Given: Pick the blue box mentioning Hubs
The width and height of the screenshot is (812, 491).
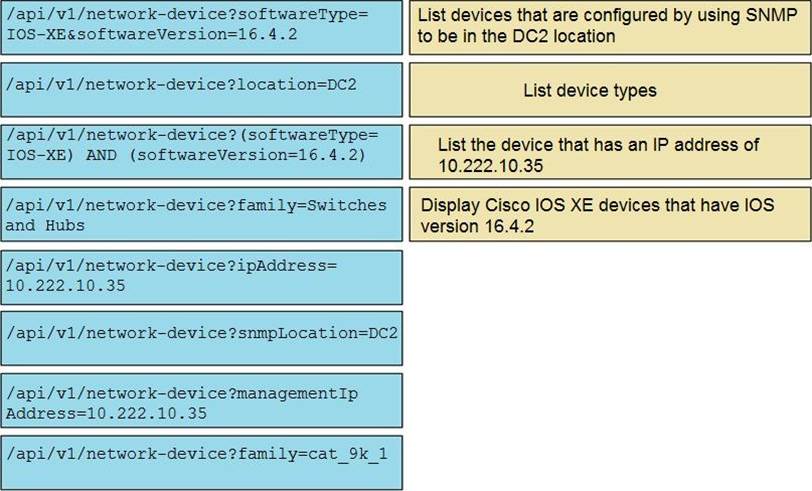Looking at the screenshot, I should tap(202, 214).
